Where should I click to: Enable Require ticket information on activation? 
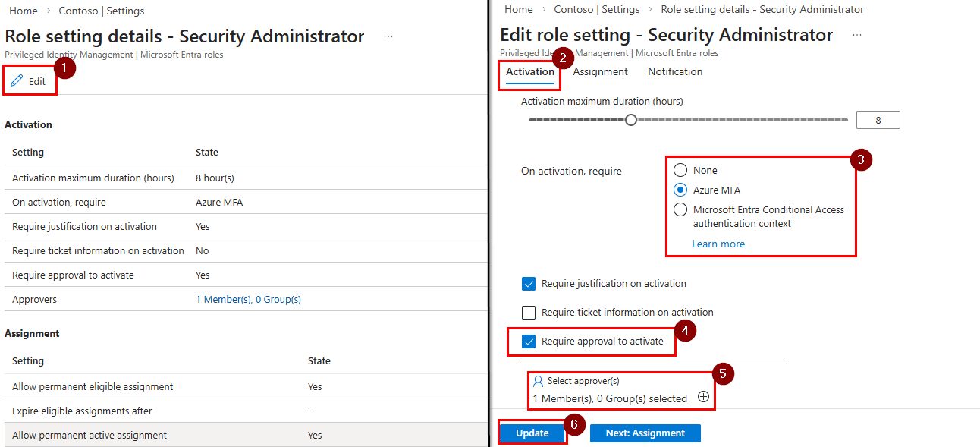527,312
